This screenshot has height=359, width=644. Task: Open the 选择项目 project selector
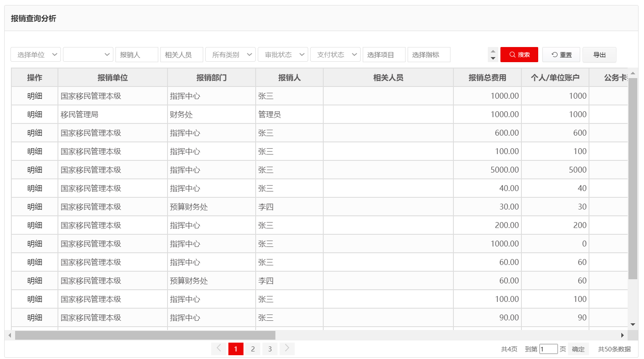click(x=384, y=54)
